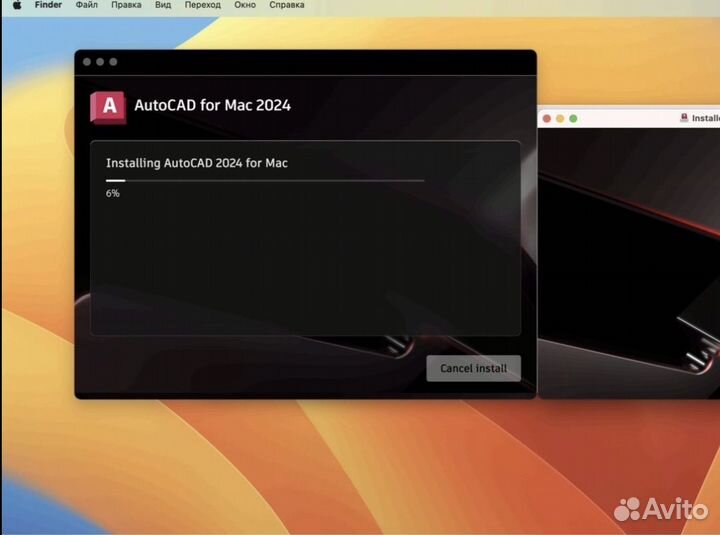The height and width of the screenshot is (535, 720).
Task: Open the Переход menu
Action: (202, 5)
